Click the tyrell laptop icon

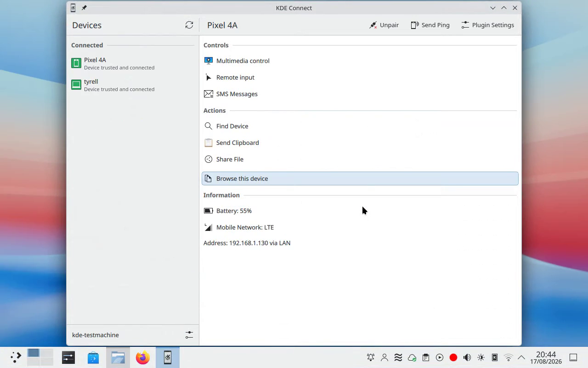[76, 85]
